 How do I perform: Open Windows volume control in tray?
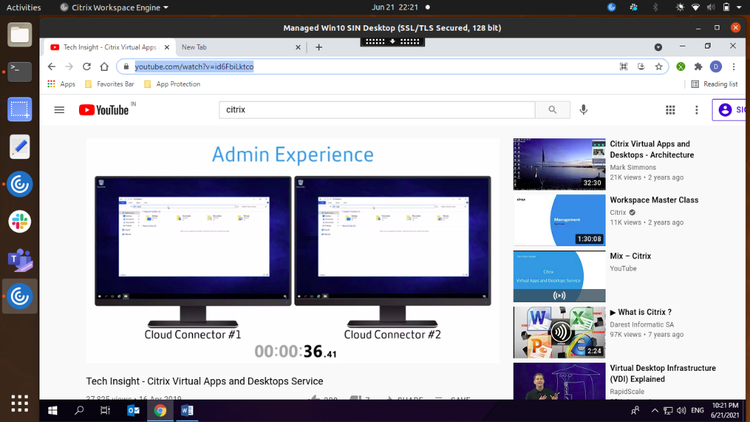tap(682, 411)
